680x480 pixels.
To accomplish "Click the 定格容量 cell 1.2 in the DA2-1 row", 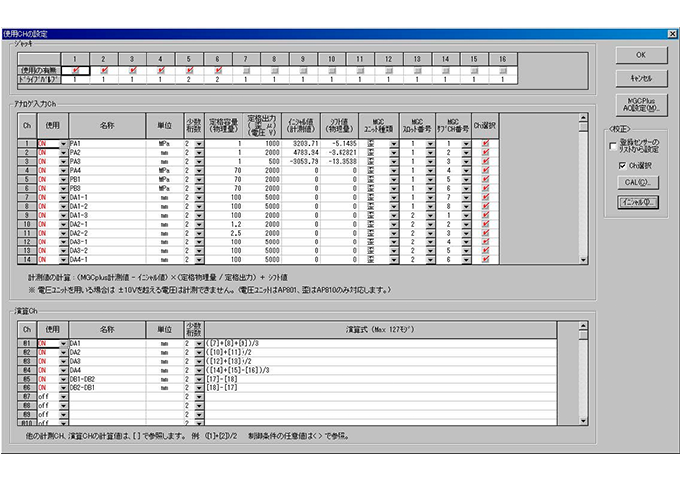I will pyautogui.click(x=224, y=224).
